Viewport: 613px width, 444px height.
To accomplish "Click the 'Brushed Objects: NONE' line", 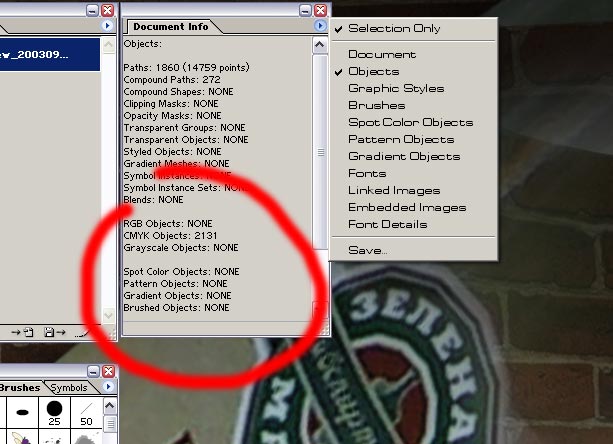I will (x=176, y=308).
